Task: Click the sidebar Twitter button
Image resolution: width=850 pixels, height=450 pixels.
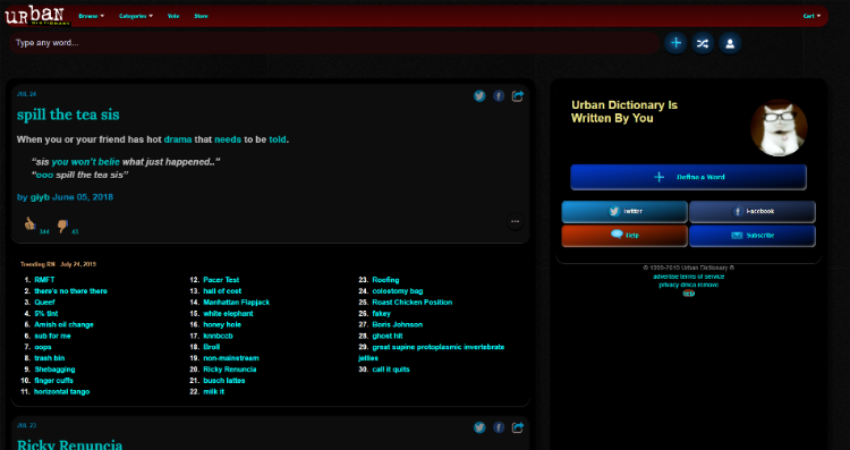Action: click(x=624, y=211)
